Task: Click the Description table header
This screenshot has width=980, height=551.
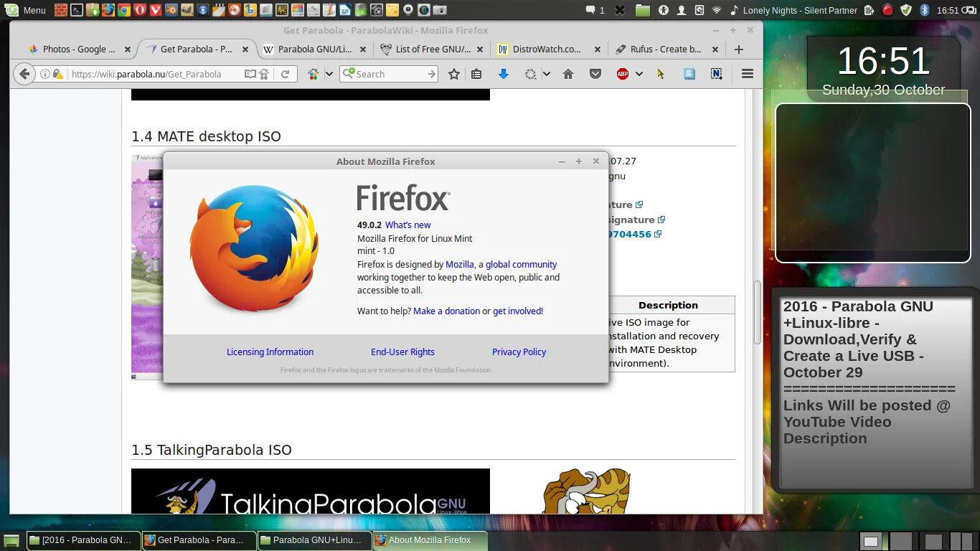Action: pyautogui.click(x=668, y=305)
